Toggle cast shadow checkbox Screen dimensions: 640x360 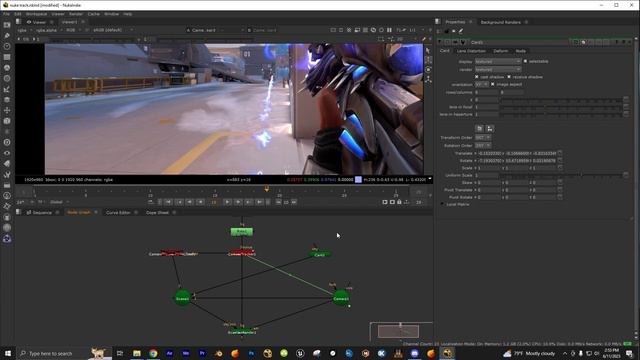coord(476,77)
